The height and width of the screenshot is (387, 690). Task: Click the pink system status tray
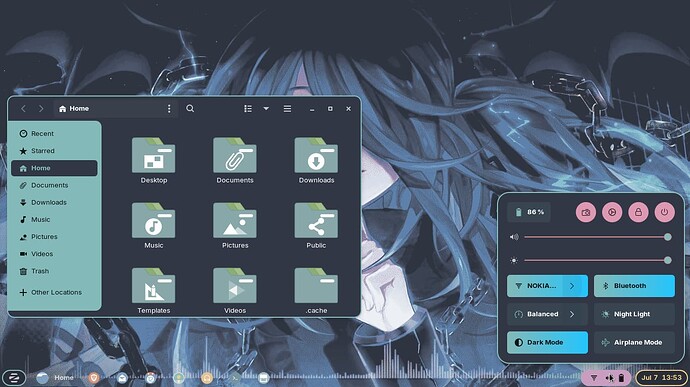607,378
